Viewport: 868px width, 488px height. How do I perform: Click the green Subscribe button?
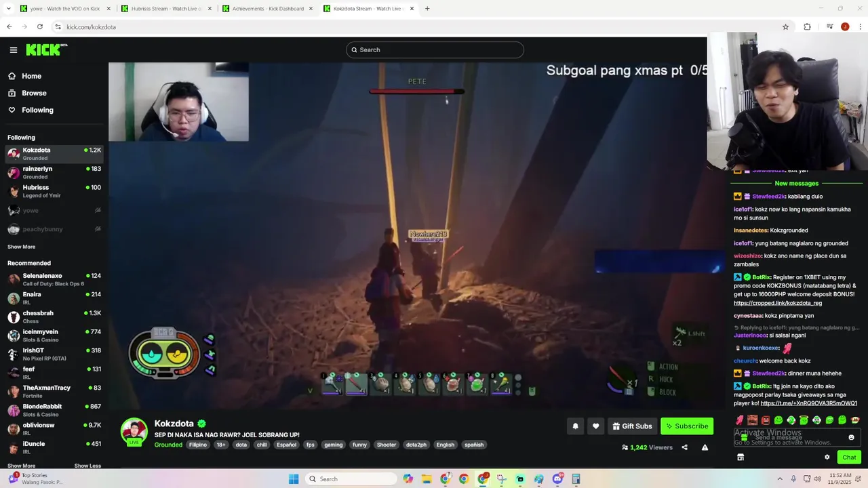[x=687, y=426]
